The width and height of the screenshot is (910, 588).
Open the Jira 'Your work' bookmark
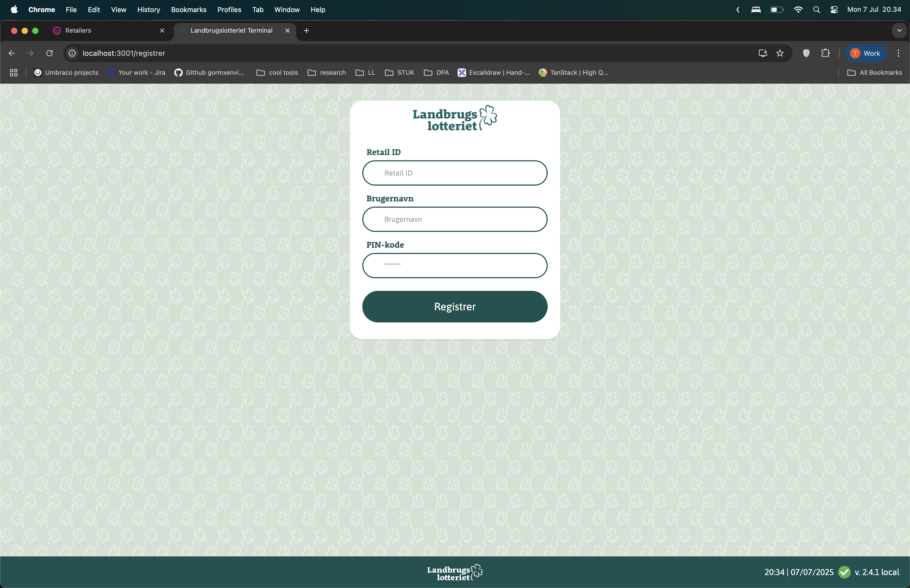(x=136, y=73)
